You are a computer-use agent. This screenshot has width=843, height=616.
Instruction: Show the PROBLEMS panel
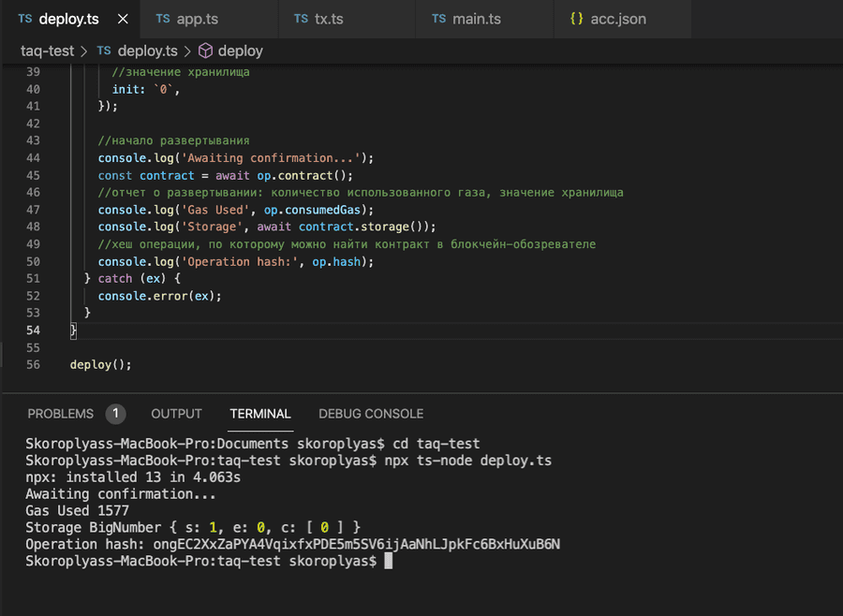61,414
